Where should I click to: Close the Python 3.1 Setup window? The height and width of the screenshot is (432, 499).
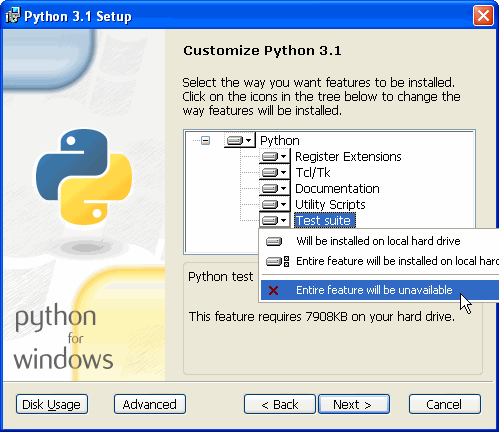[x=483, y=16]
